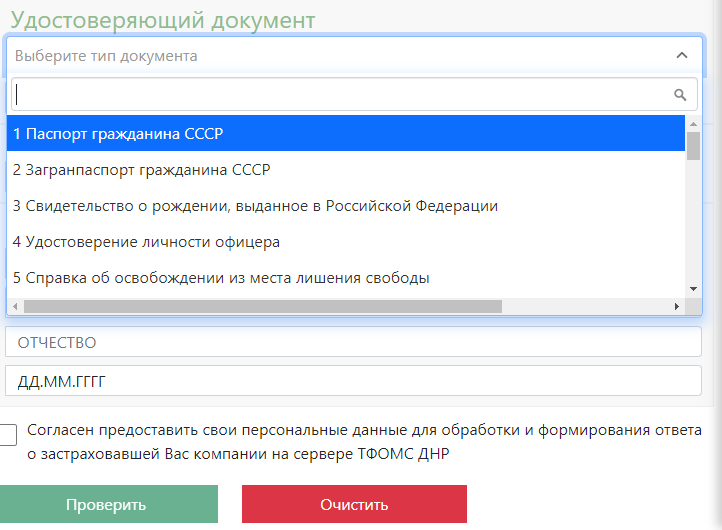Click horizontal scrollbar left arrow
The width and height of the screenshot is (722, 530).
pyautogui.click(x=15, y=306)
